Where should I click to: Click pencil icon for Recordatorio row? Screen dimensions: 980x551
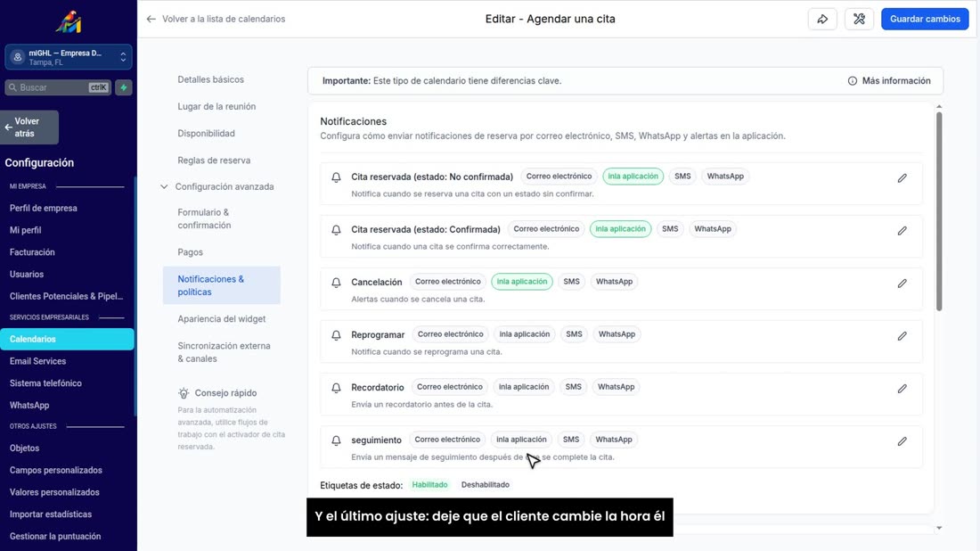(x=902, y=389)
